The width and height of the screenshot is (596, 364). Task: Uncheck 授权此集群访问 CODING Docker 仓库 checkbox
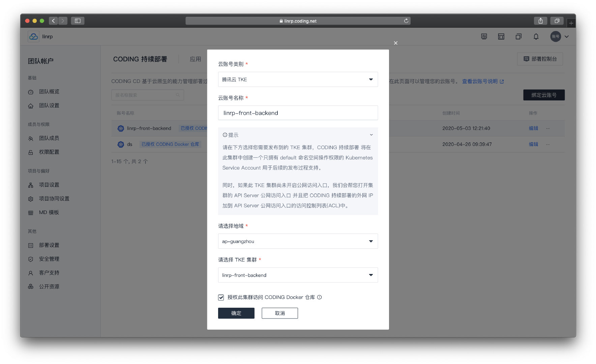(221, 297)
